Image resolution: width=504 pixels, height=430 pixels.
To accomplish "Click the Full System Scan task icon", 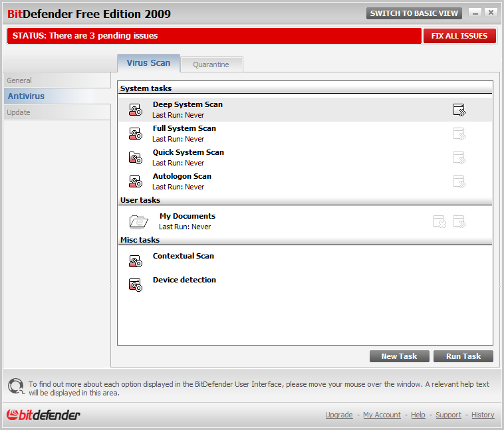I will pyautogui.click(x=136, y=134).
